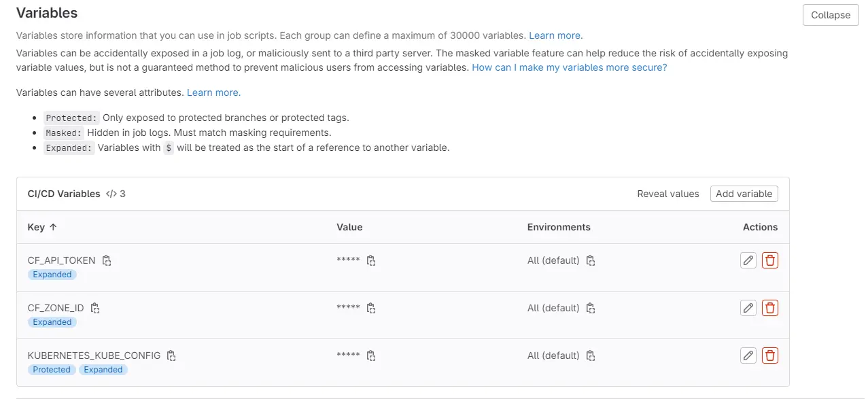Copy the CF_ZONE_ID key name
The width and height of the screenshot is (868, 401).
(95, 308)
